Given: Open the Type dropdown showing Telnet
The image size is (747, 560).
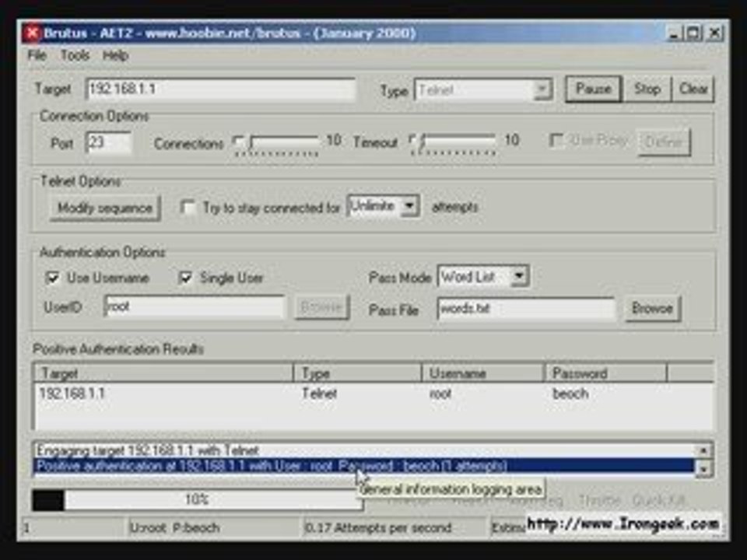Looking at the screenshot, I should coord(483,89).
